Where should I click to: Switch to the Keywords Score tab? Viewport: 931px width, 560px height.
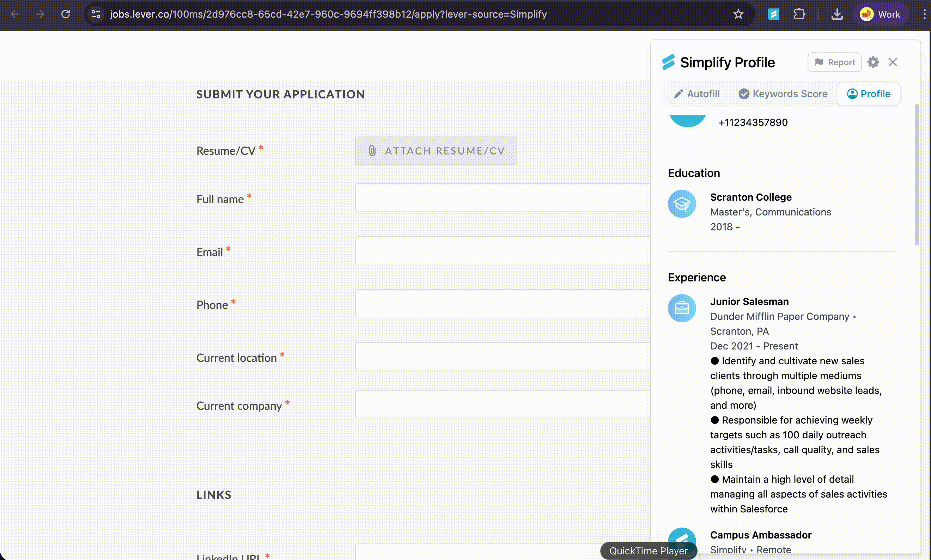pyautogui.click(x=783, y=93)
